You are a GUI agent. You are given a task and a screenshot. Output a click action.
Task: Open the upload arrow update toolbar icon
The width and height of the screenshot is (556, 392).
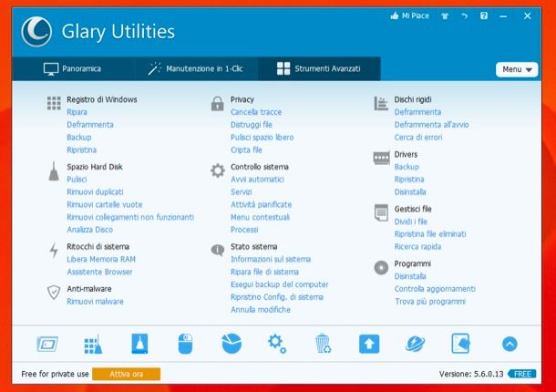coord(369,344)
